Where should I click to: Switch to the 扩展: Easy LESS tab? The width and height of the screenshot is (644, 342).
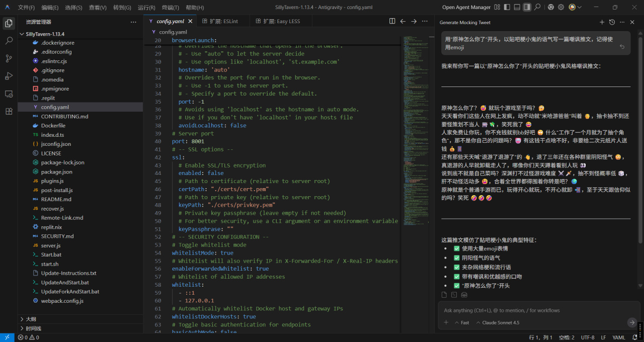[x=281, y=21]
